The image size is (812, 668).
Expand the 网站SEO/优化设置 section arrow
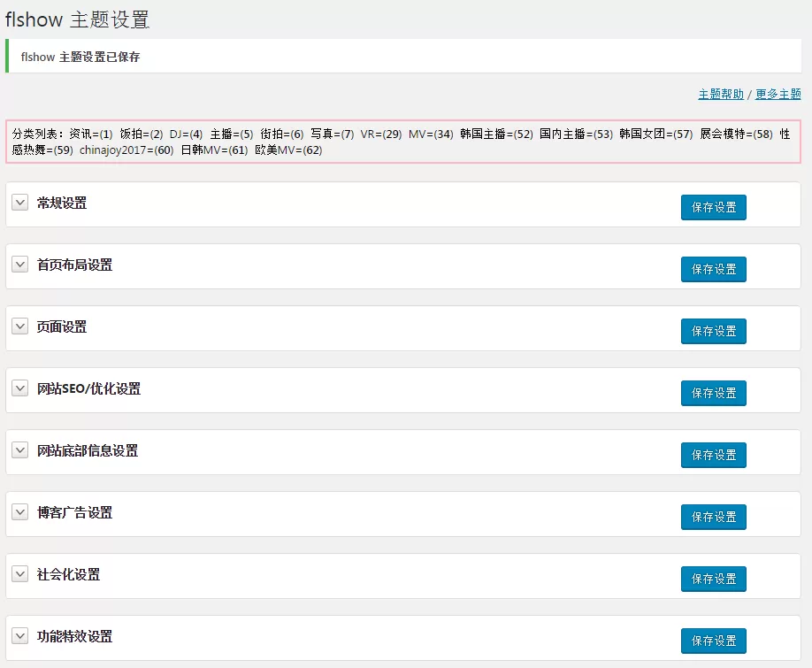point(20,388)
